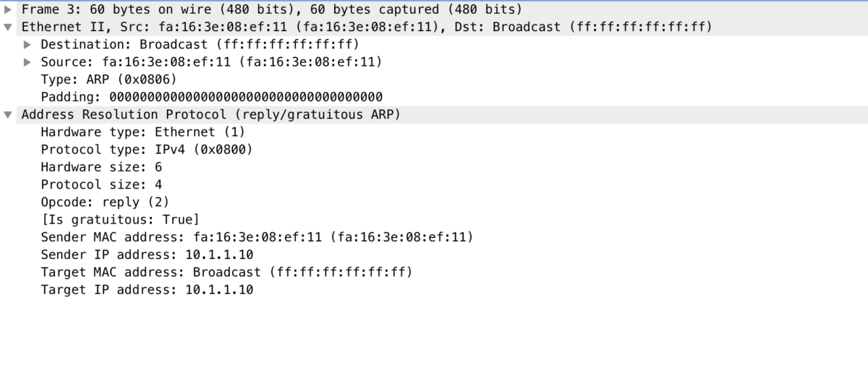
Task: Click the Target IP address 10.1.1.10 line
Action: pos(147,289)
